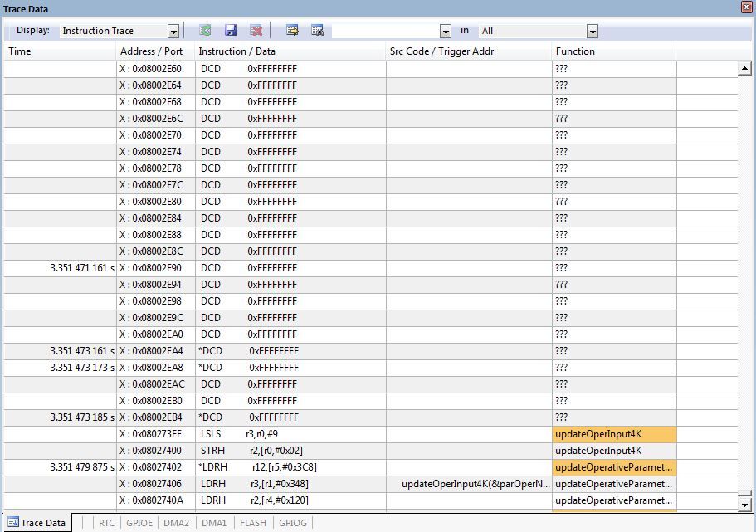Click time value 3.351 471 161 s

point(82,268)
